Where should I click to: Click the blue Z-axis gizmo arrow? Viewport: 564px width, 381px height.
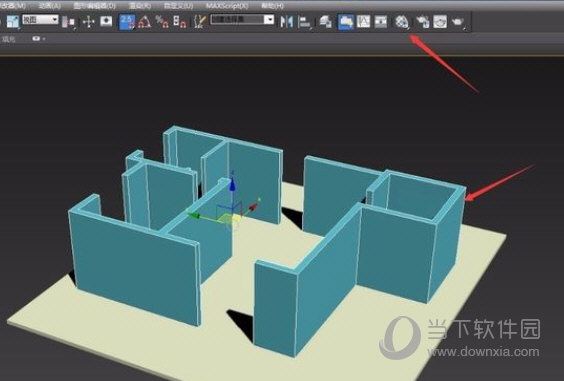tap(232, 184)
